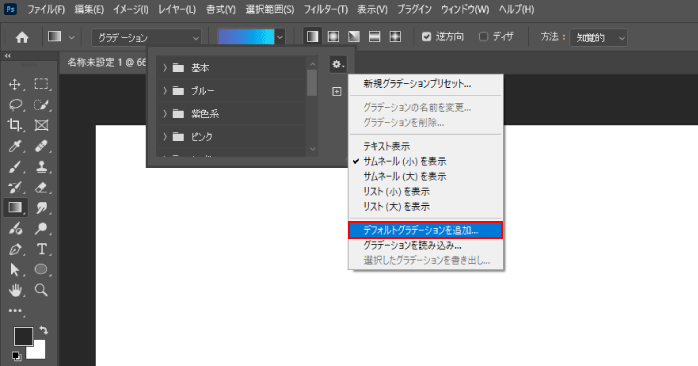This screenshot has width=698, height=366.
Task: Click the gradient list scrollbar down arrow
Action: 312,149
